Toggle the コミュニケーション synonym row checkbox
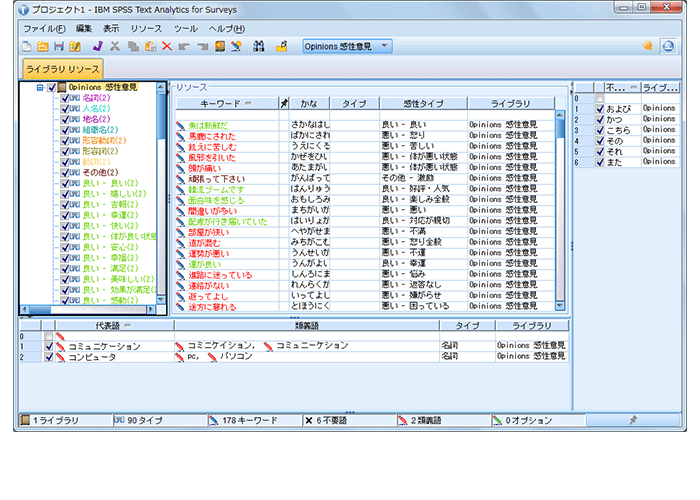 pyautogui.click(x=49, y=346)
